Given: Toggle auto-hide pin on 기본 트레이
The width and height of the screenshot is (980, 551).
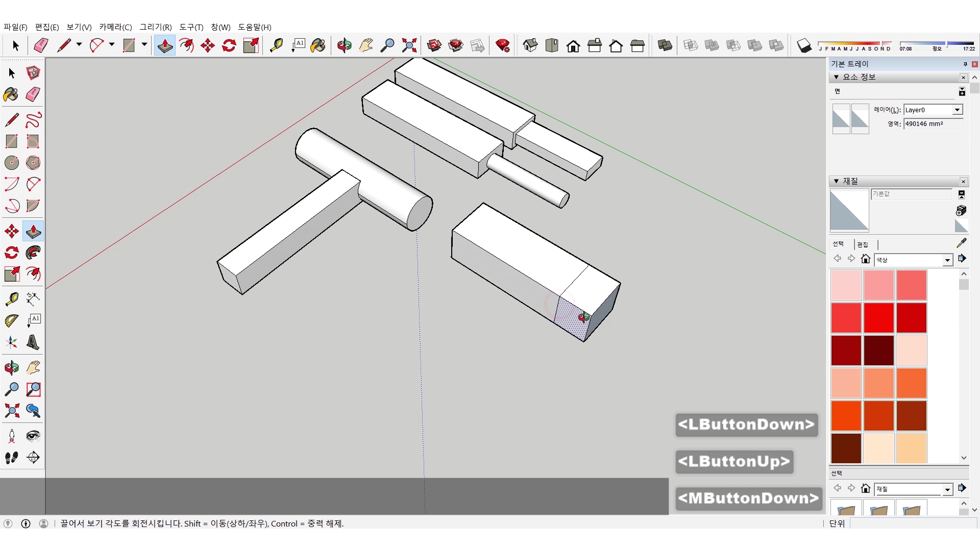Looking at the screenshot, I should 965,64.
